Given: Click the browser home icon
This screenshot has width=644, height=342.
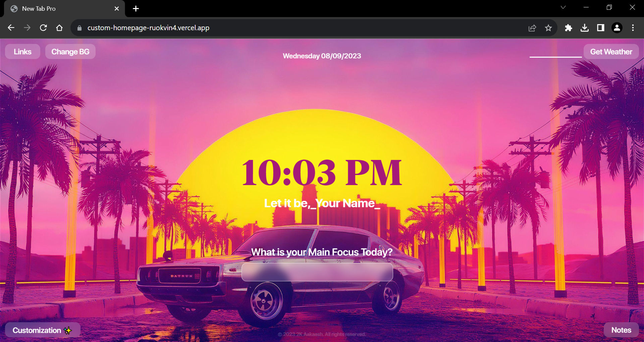Looking at the screenshot, I should (x=60, y=28).
